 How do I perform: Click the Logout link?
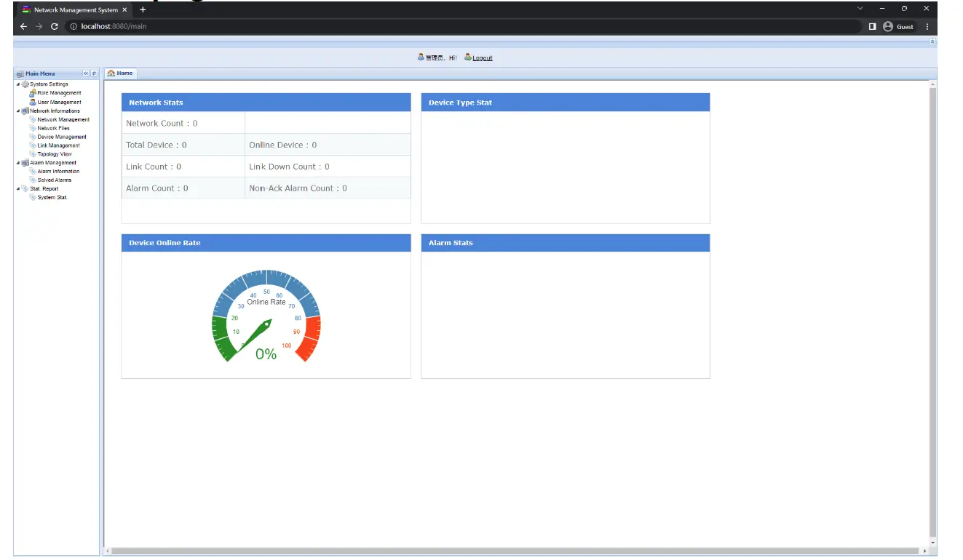(481, 57)
